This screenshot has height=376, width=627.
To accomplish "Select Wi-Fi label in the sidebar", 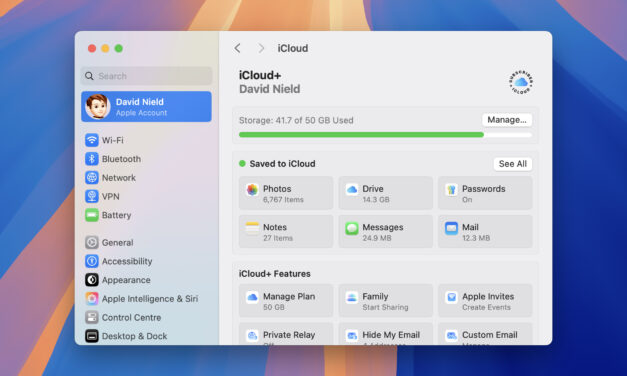I will coord(112,140).
